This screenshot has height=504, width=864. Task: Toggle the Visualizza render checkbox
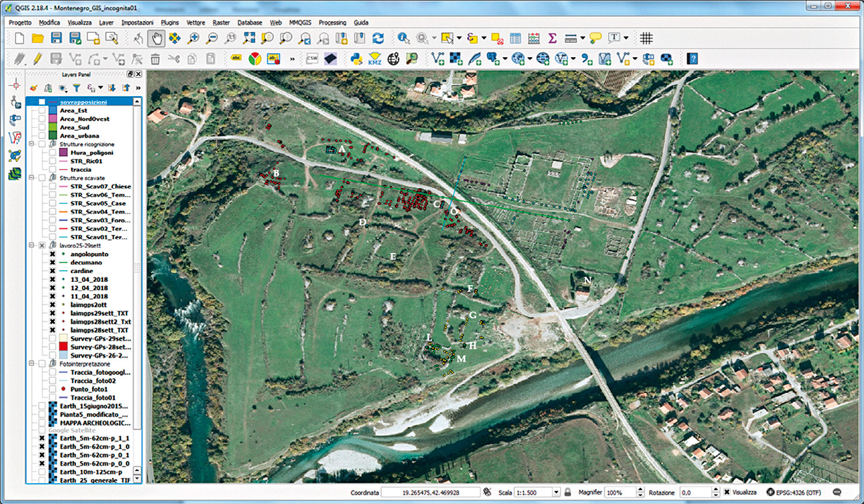point(727,492)
